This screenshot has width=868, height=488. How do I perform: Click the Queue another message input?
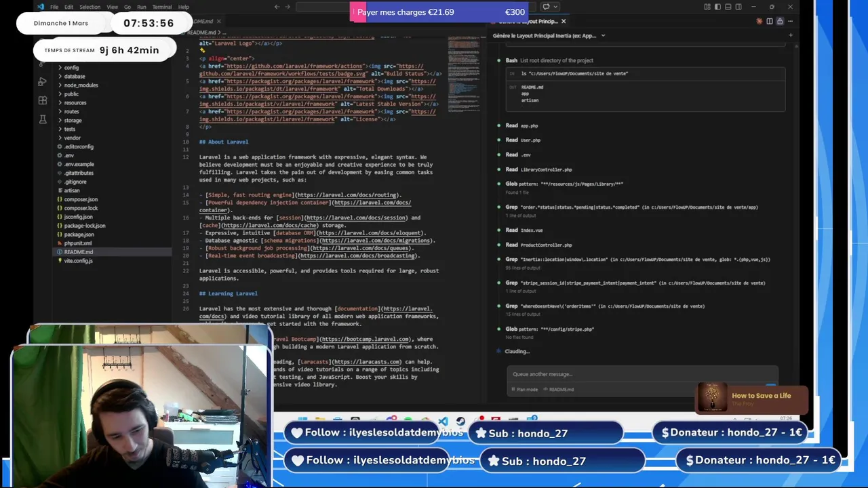(x=641, y=374)
